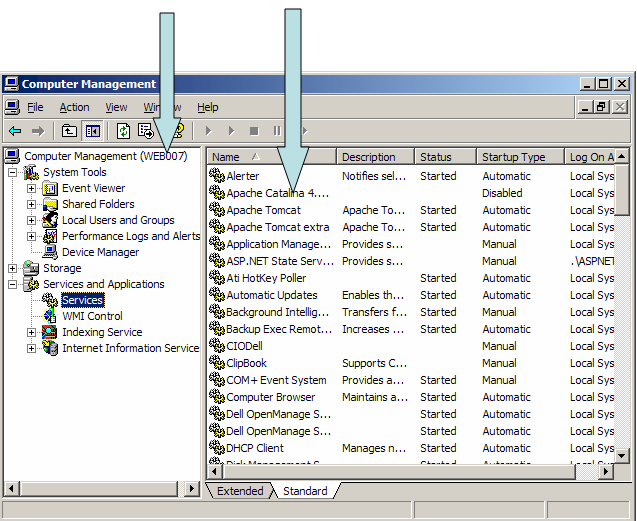
Task: Sort by the Log On As column header
Action: point(590,157)
